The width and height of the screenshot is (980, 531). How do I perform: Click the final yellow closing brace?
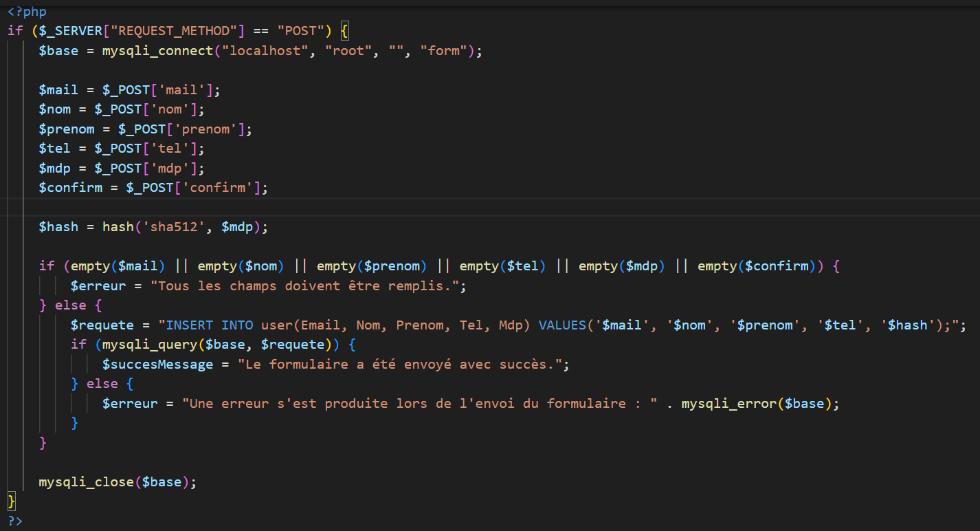(11, 501)
